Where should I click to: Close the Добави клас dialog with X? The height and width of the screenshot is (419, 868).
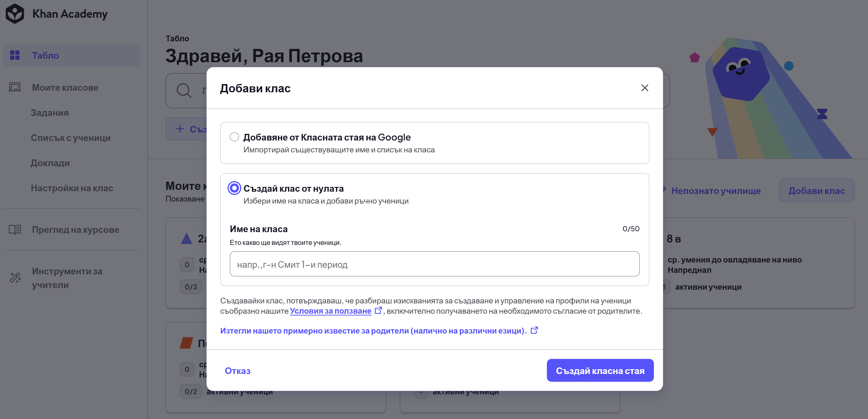[645, 88]
